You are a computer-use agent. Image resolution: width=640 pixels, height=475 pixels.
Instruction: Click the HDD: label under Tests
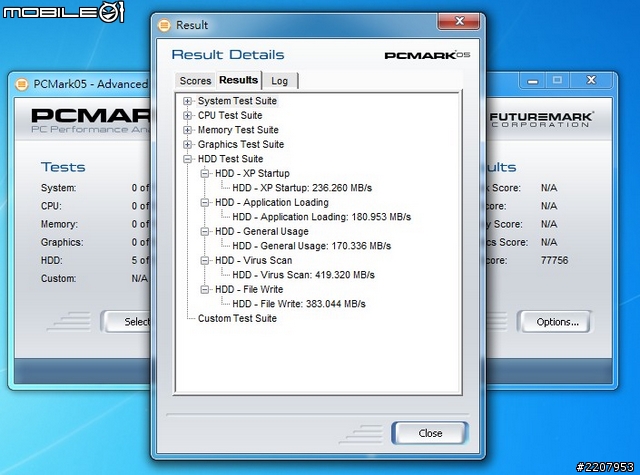click(x=51, y=260)
